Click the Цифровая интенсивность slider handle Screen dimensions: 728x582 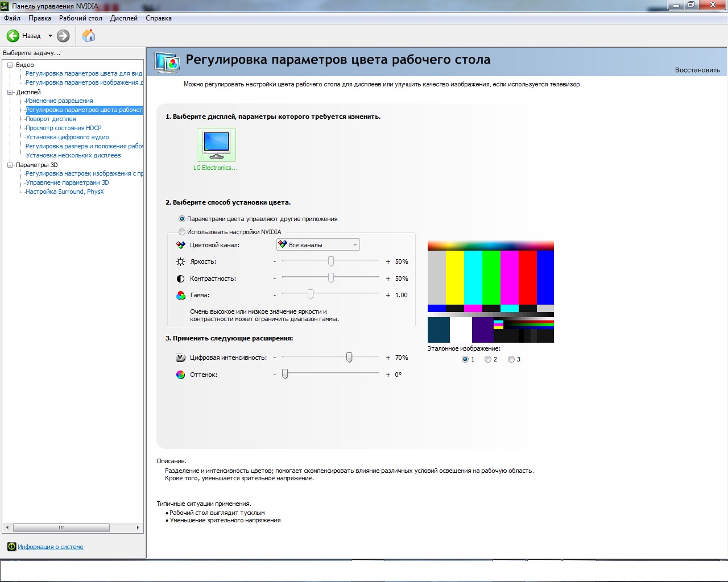tap(349, 357)
